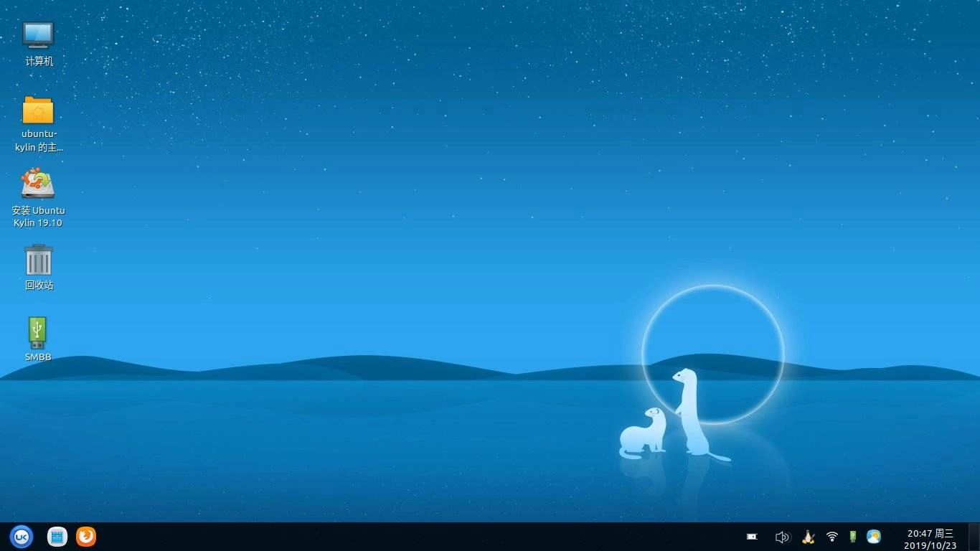This screenshot has height=551, width=980.
Task: Click the penguin tray icon
Action: pyautogui.click(x=808, y=537)
